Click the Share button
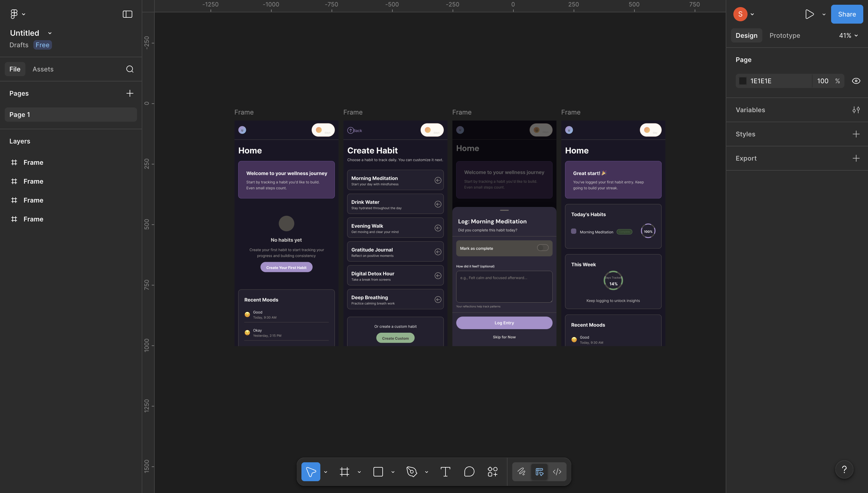 click(x=846, y=14)
